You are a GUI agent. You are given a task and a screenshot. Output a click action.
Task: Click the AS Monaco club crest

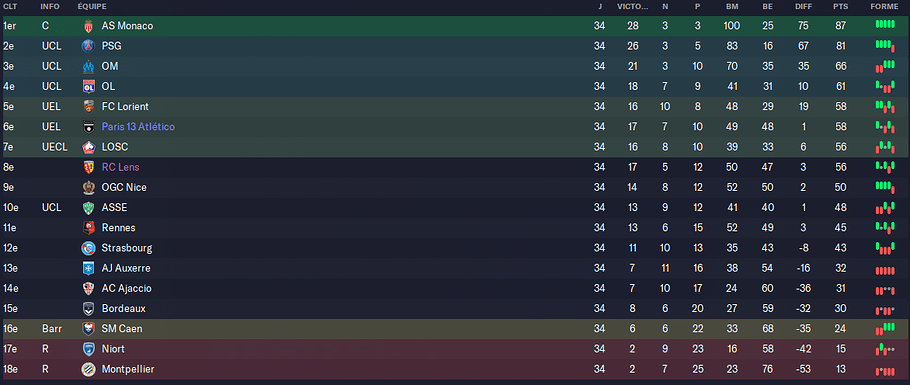coord(88,26)
